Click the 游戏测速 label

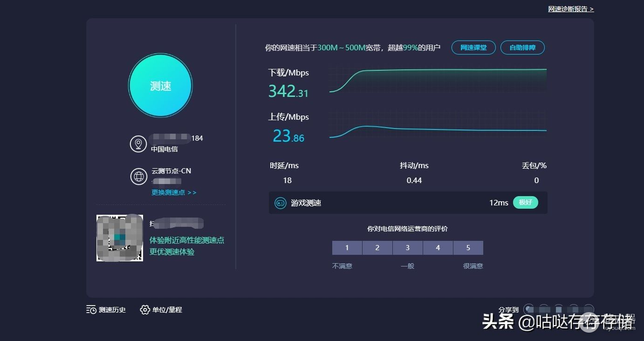[x=306, y=203]
